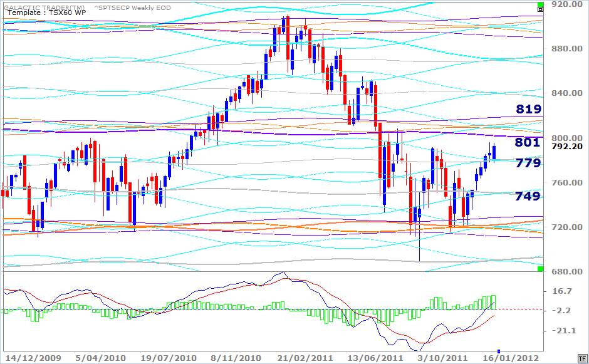The height and width of the screenshot is (364, 589).
Task: Click the 920.00 price axis label
Action: coord(567,4)
